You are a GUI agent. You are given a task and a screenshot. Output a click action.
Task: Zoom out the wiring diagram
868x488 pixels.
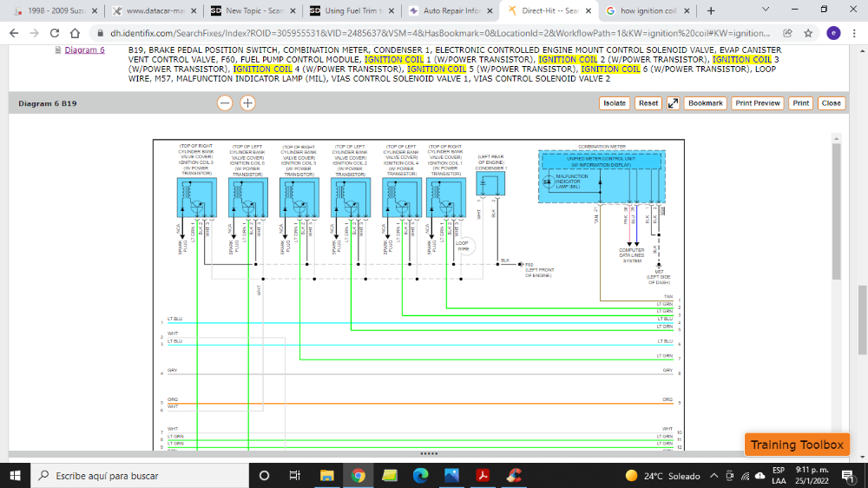tap(225, 103)
